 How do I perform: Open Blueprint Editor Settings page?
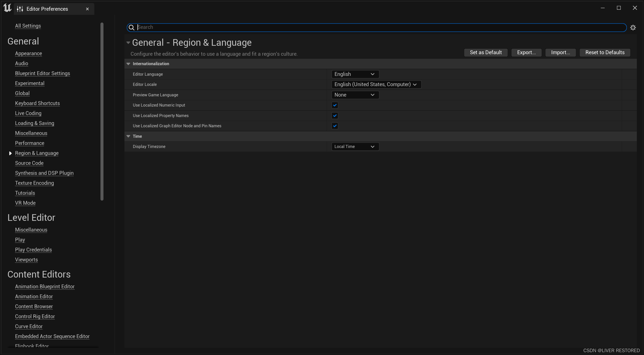click(x=42, y=73)
